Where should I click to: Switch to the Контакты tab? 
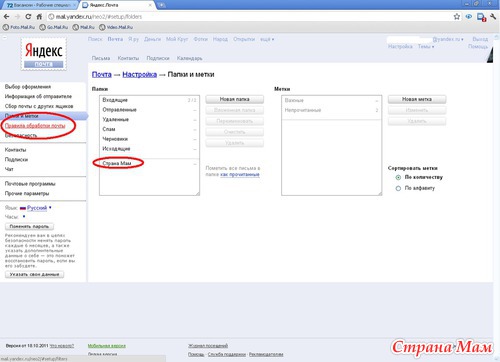(128, 58)
